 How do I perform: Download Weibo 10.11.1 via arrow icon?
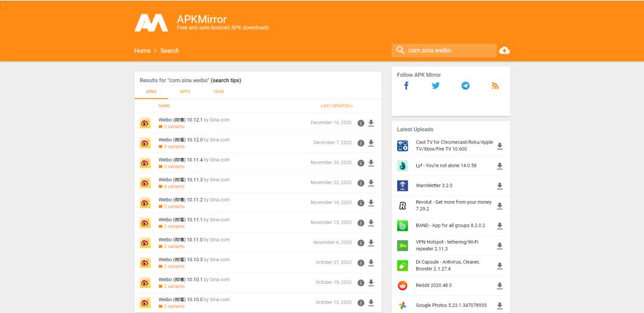pos(371,223)
